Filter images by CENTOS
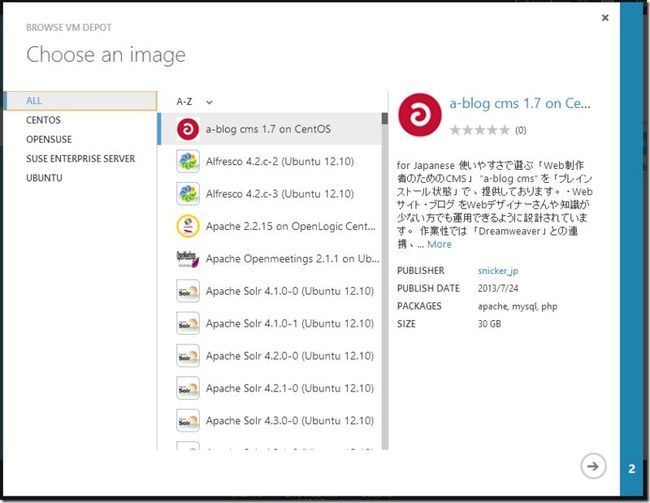 (44, 120)
